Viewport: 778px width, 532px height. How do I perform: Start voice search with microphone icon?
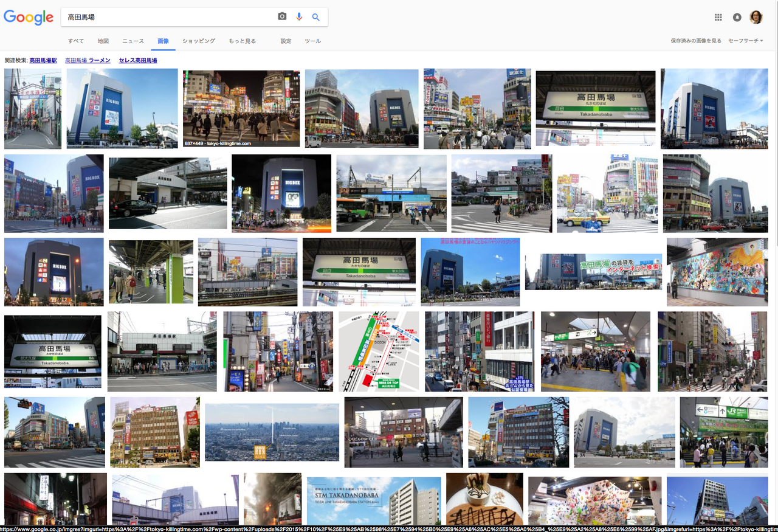299,17
